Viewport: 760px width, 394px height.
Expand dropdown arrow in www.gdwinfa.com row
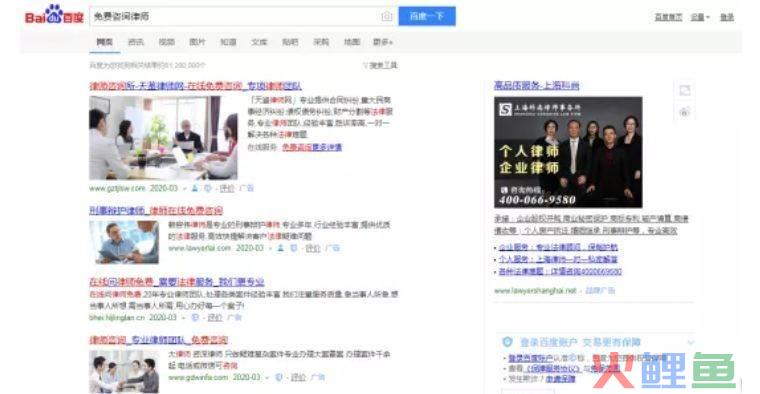pos(267,378)
